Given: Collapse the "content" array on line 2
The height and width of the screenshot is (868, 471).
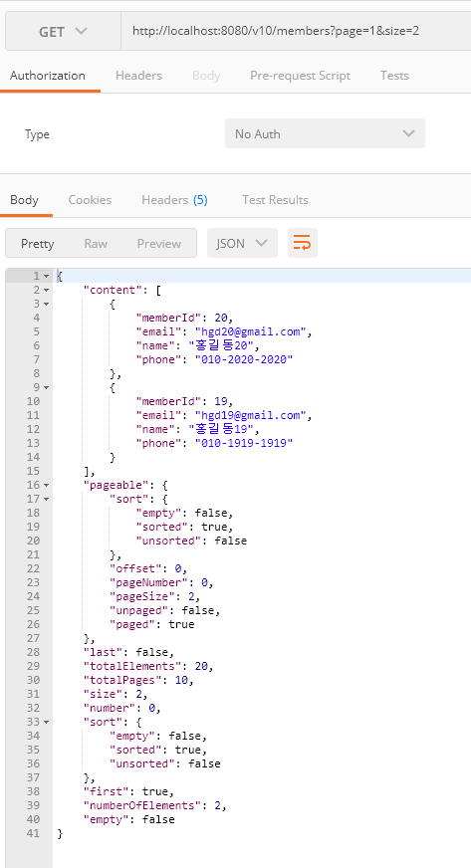Looking at the screenshot, I should coord(46,290).
